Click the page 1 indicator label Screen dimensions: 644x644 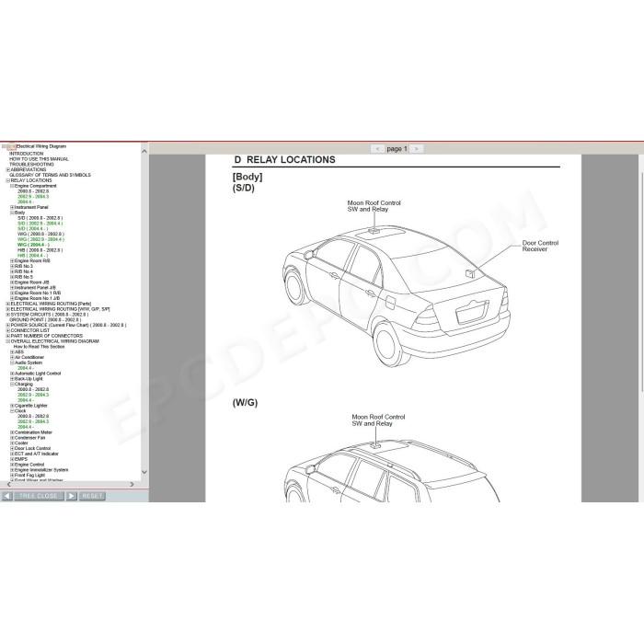(397, 149)
